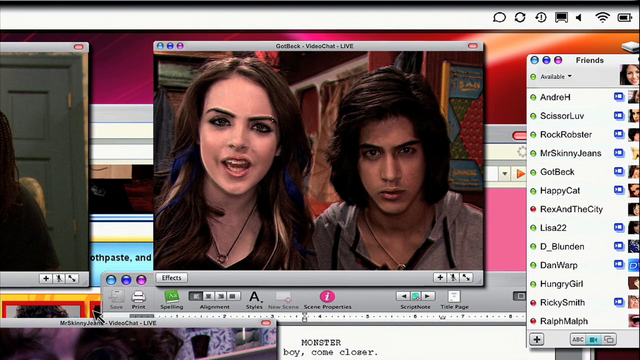640x360 pixels.
Task: Start video chat with HappyCat
Action: pyautogui.click(x=619, y=190)
